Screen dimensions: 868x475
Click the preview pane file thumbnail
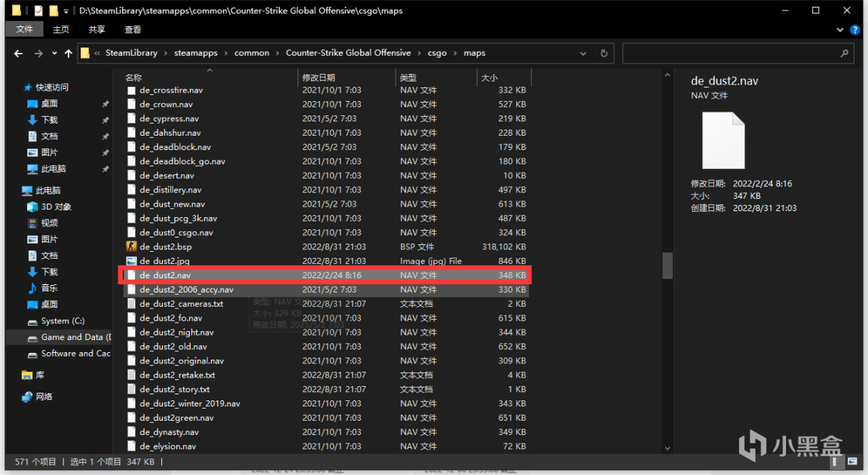pyautogui.click(x=723, y=140)
